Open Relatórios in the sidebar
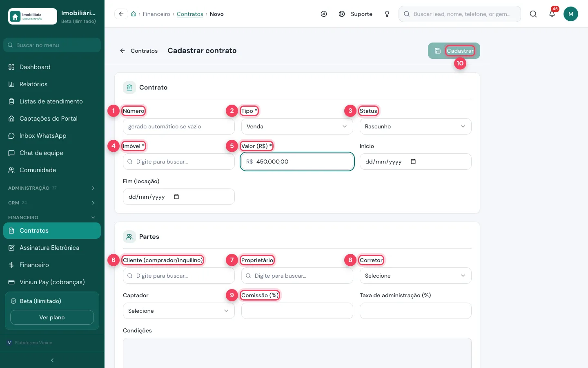 tap(52, 84)
